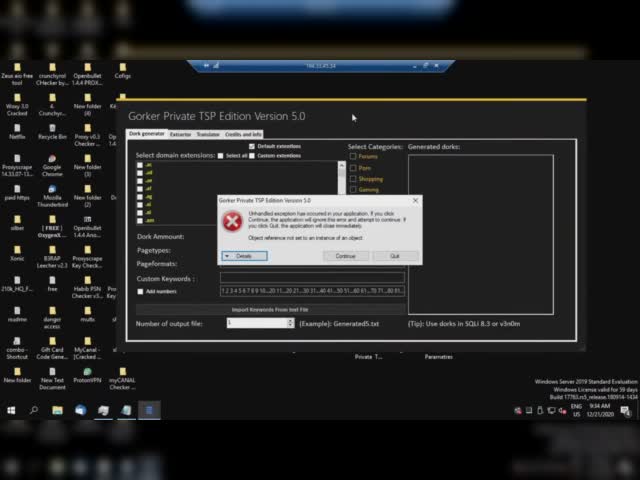
Task: Open the Habib PSN Checker folder
Action: tap(87, 287)
